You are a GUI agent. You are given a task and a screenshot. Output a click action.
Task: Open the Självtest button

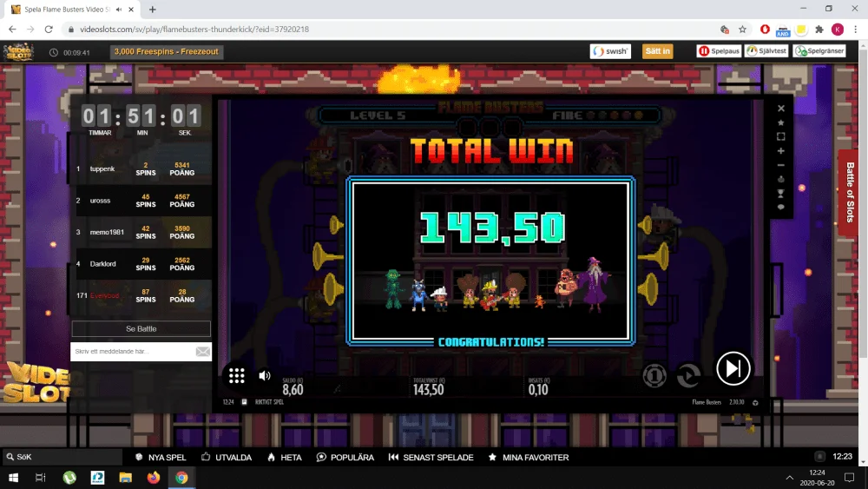point(766,51)
